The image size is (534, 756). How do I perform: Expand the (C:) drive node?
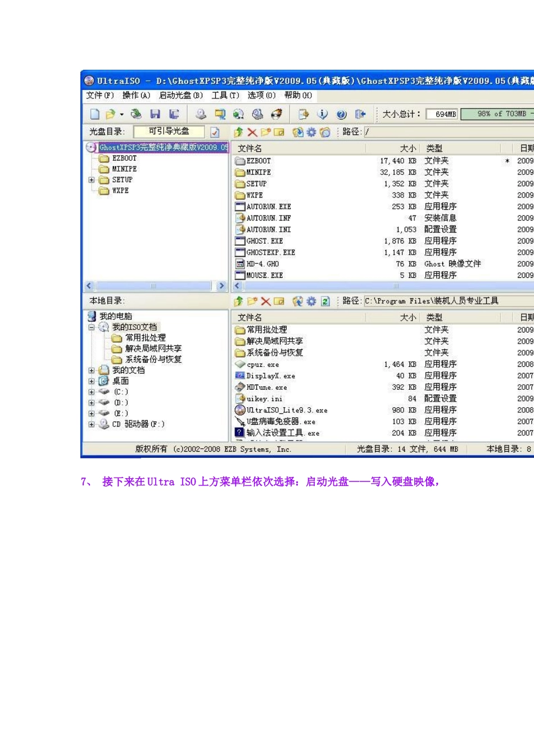(x=92, y=392)
